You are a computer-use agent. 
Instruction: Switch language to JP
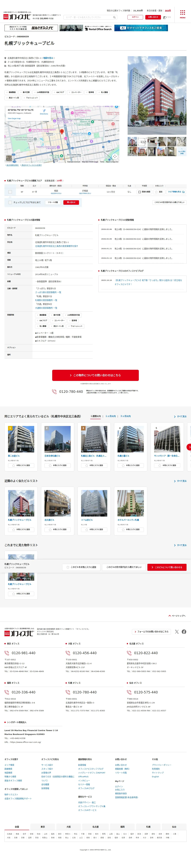coord(164,17)
